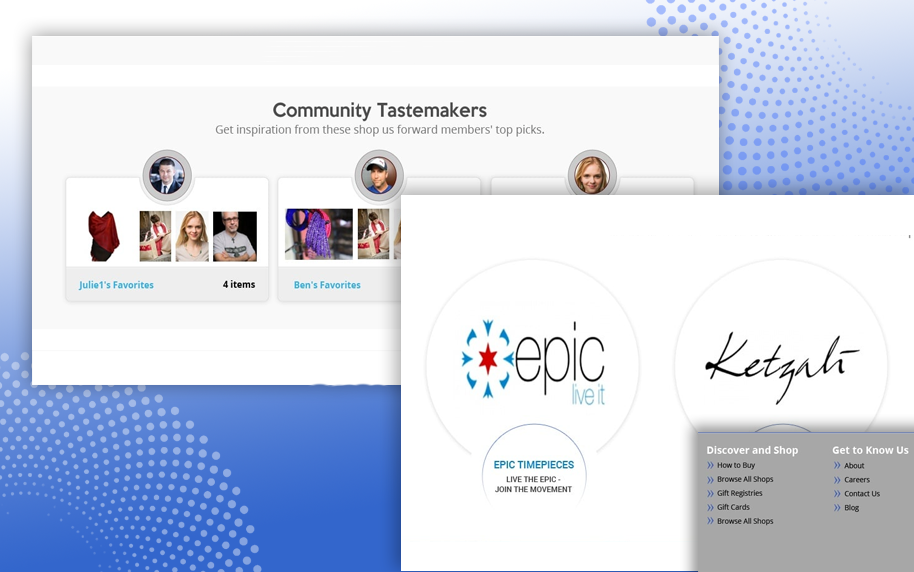Viewport: 914px width, 572px height.
Task: Click the man with glasses thumbnail
Action: (x=235, y=236)
